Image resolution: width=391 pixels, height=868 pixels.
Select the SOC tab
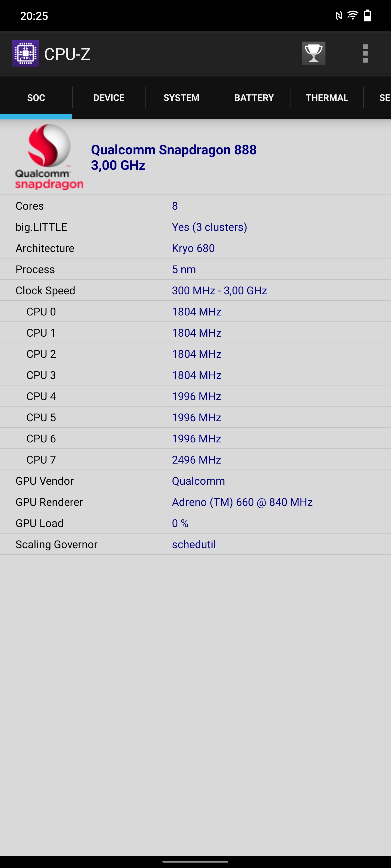[x=36, y=98]
